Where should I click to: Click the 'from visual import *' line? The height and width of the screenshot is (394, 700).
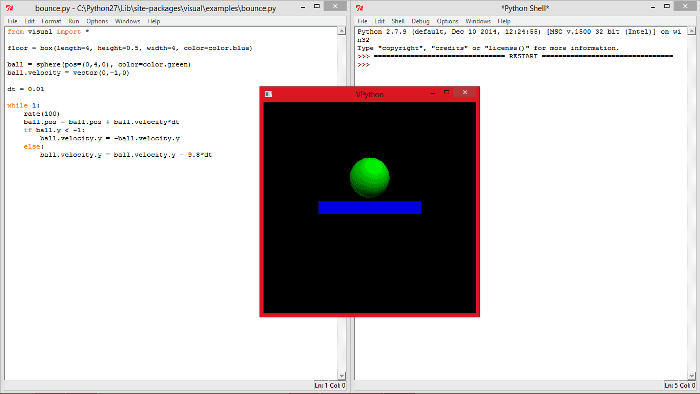[48, 32]
